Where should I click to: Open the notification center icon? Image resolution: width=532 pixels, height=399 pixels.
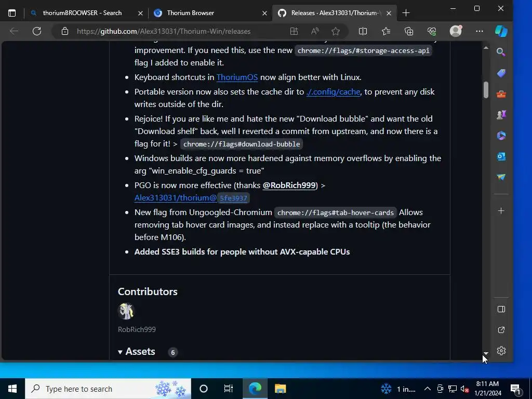point(516,389)
